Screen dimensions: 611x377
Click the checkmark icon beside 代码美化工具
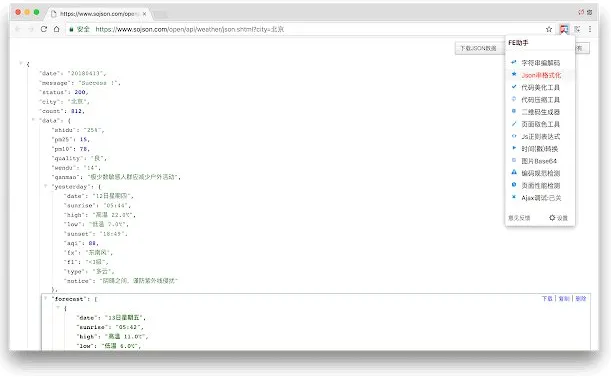pyautogui.click(x=514, y=87)
